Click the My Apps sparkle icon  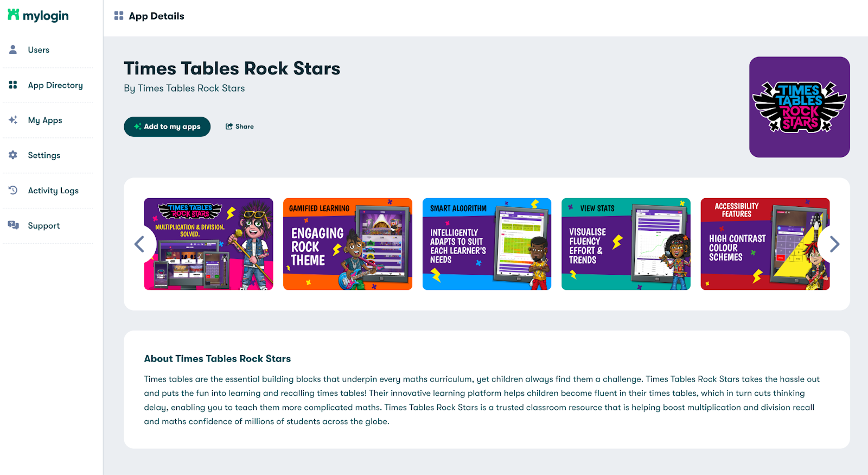click(x=13, y=120)
